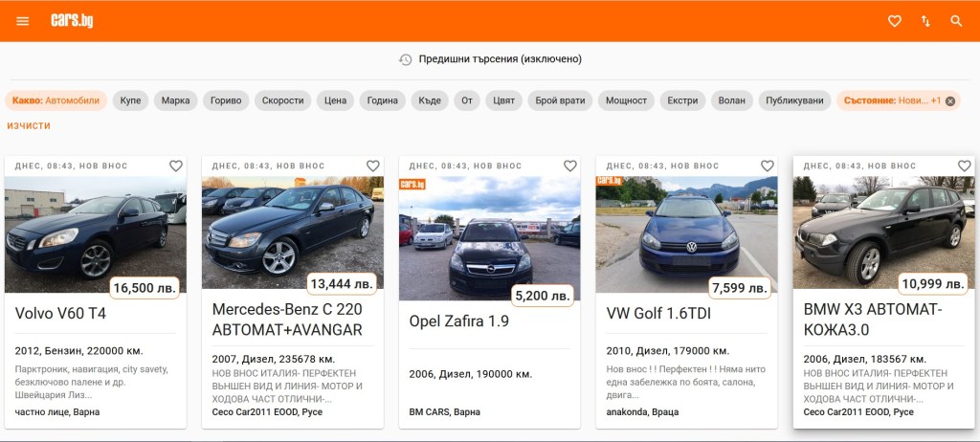Viewport: 980px width, 442px height.
Task: Open the VW Golf photo
Action: point(687,234)
